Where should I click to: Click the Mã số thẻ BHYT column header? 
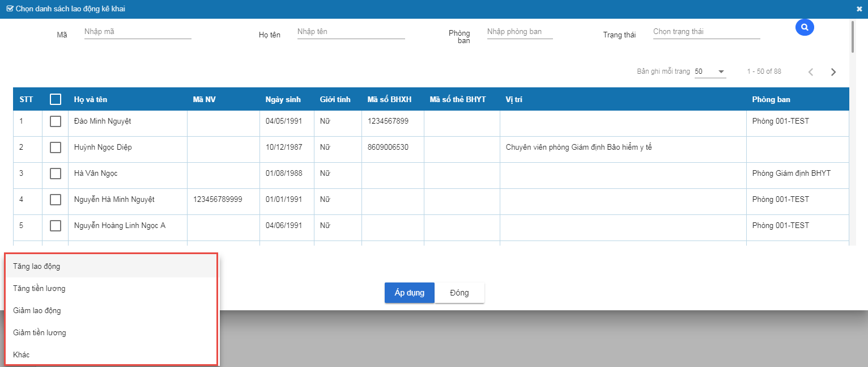(458, 99)
